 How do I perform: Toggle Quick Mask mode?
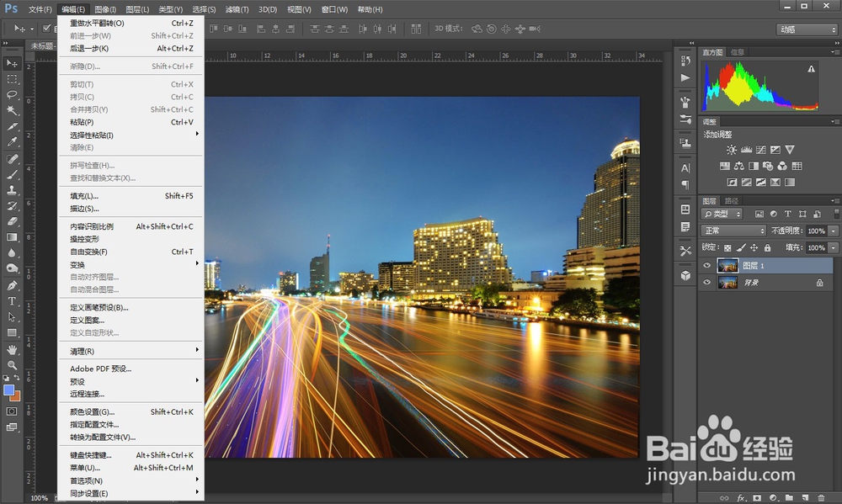(x=12, y=411)
